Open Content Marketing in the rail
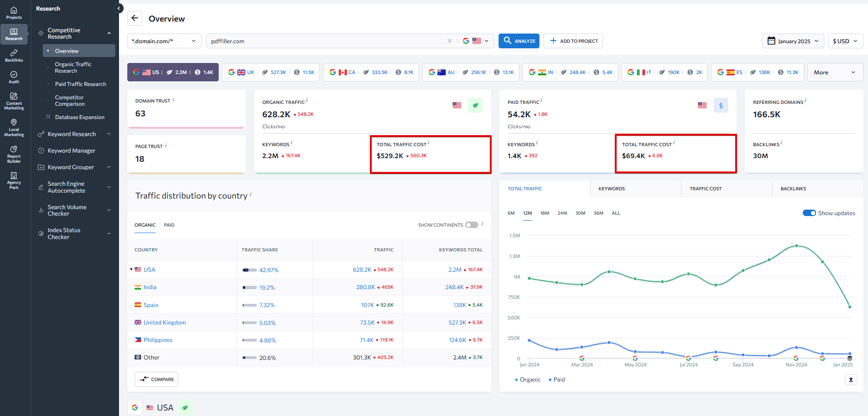The image size is (868, 416). (14, 101)
